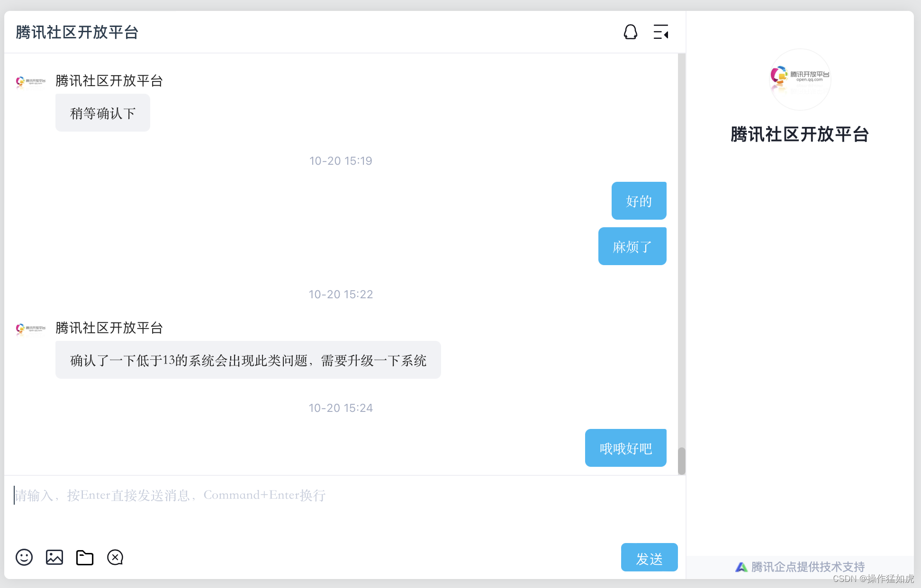Open the hamburger menu icon
This screenshot has width=921, height=588.
pos(660,32)
